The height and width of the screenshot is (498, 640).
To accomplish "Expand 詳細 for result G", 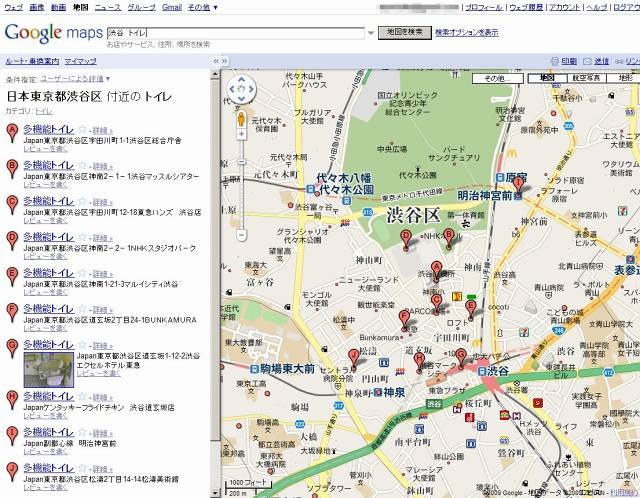I will pyautogui.click(x=102, y=346).
